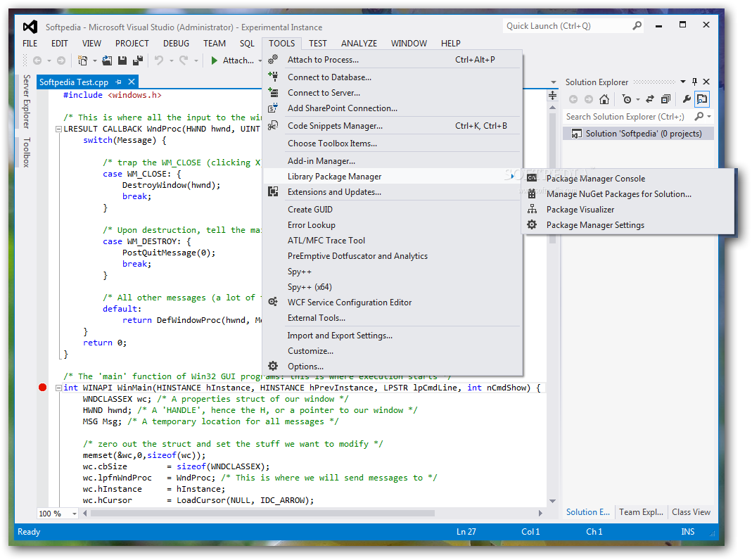The width and height of the screenshot is (752, 560).
Task: Open the Pending Changes Filter dropdown arrow
Action: [x=638, y=100]
